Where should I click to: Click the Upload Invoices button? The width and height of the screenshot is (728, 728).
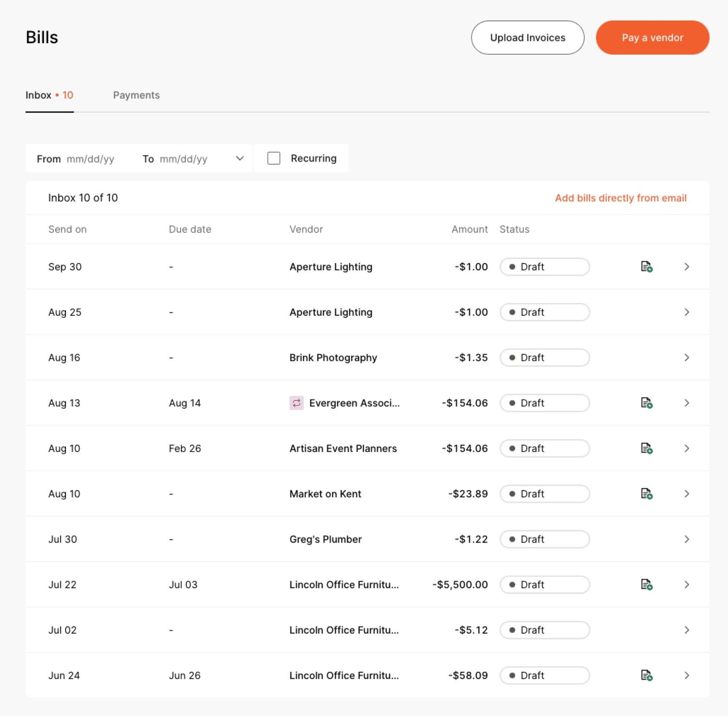point(527,37)
